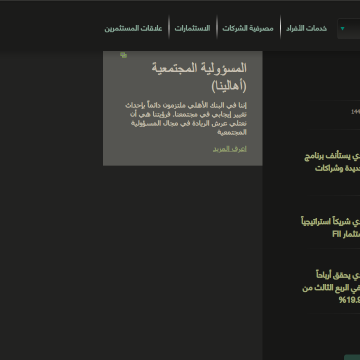Click the في الربع الثالث من headline line
360x360 pixels.
[x=331, y=288]
